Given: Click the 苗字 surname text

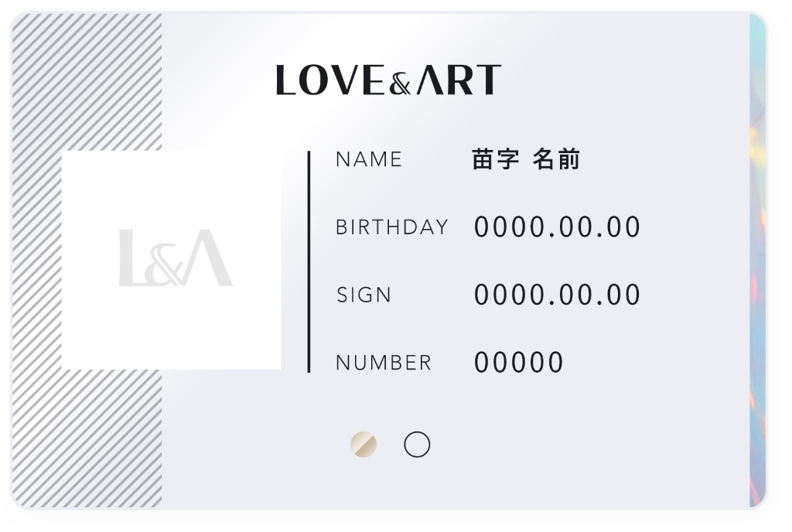Looking at the screenshot, I should click(x=495, y=160).
